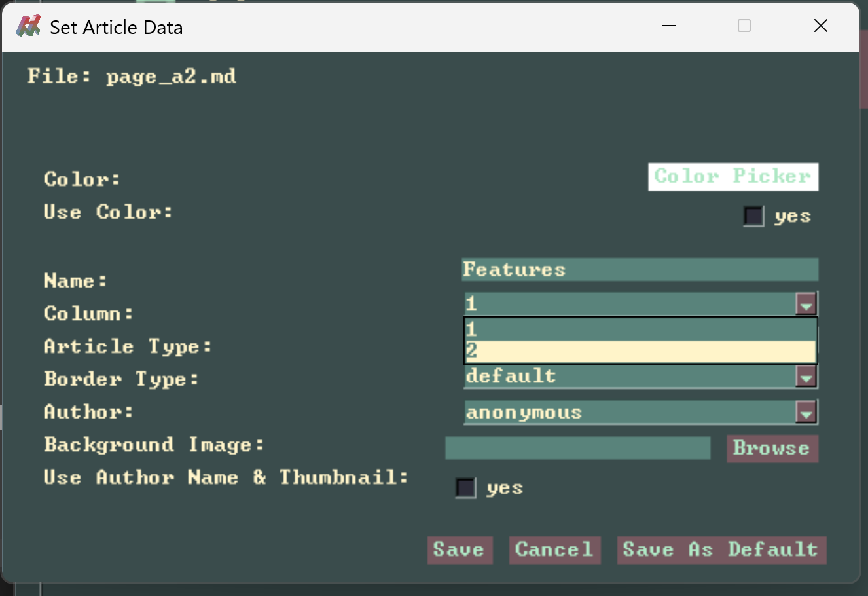Maximize the Set Article Data window
The height and width of the screenshot is (596, 868).
pyautogui.click(x=744, y=26)
